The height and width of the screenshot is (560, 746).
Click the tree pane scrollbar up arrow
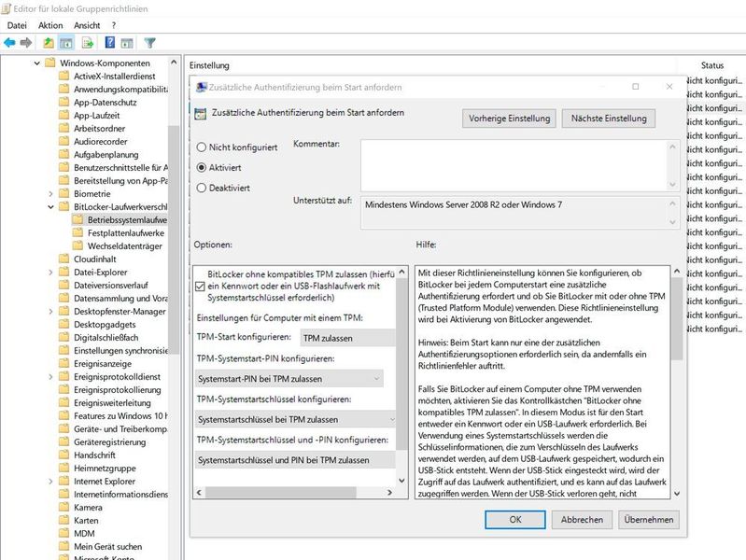click(174, 63)
